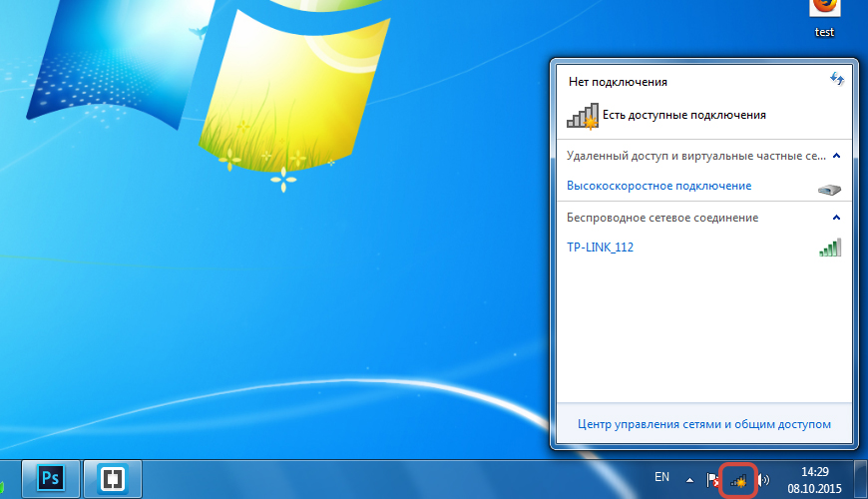Screen dimensions: 868x499
Task: Click the green signal strength bars icon
Action: [x=830, y=248]
